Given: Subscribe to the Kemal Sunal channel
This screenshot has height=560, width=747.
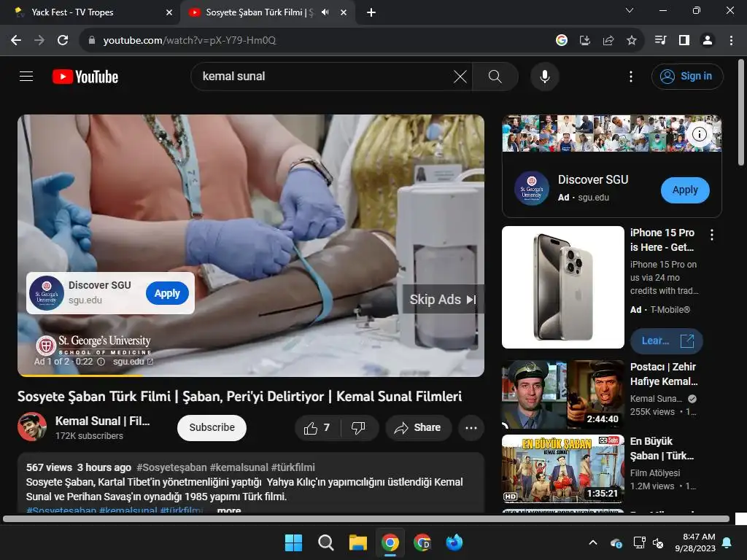Looking at the screenshot, I should click(x=212, y=427).
